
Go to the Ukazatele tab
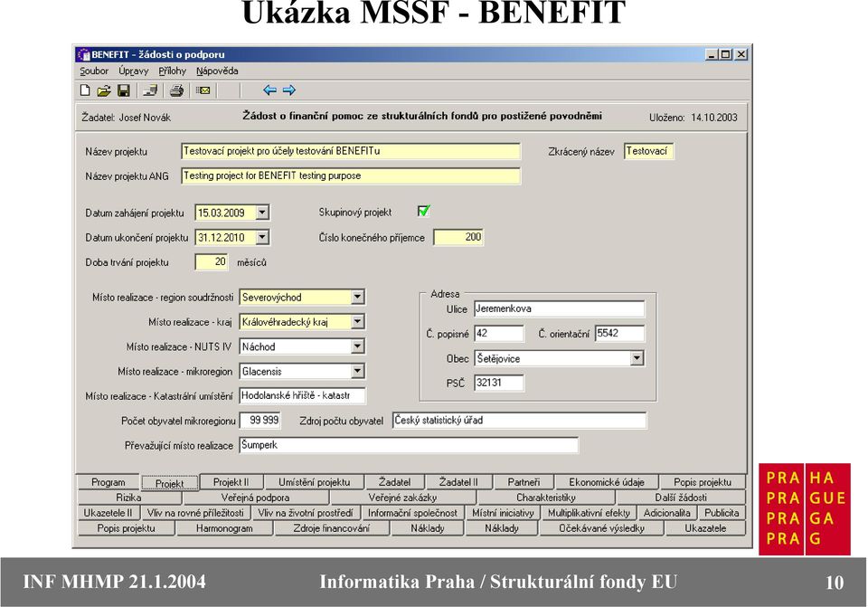(x=705, y=528)
